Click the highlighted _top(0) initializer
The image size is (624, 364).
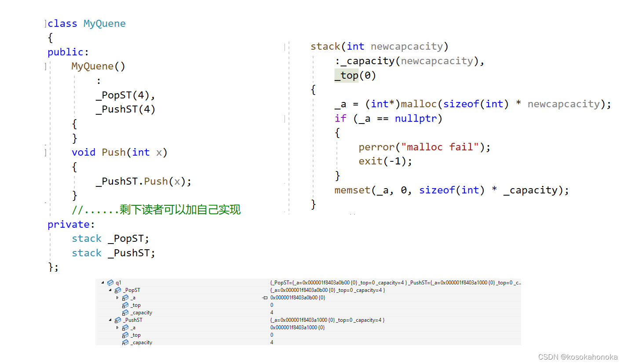click(x=355, y=76)
